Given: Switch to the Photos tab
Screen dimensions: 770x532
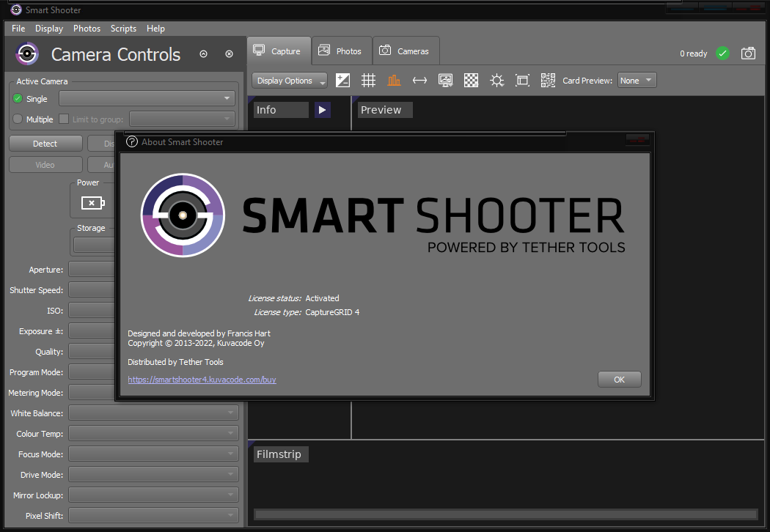Looking at the screenshot, I should [x=342, y=51].
